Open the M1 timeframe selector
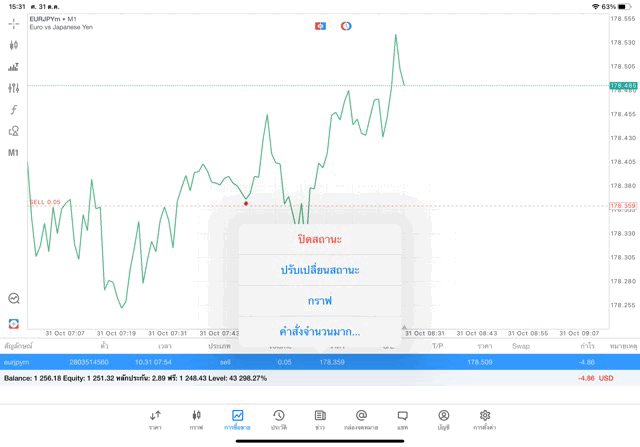 [x=13, y=153]
